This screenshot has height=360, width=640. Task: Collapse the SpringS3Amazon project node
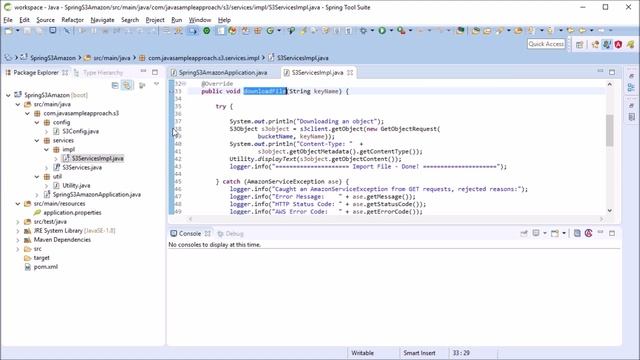tap(8, 95)
